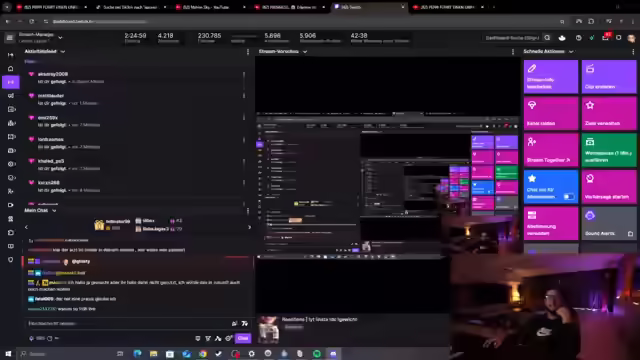Reload the page with browser refresh button
Viewport: 640px width, 360px height.
point(31,21)
